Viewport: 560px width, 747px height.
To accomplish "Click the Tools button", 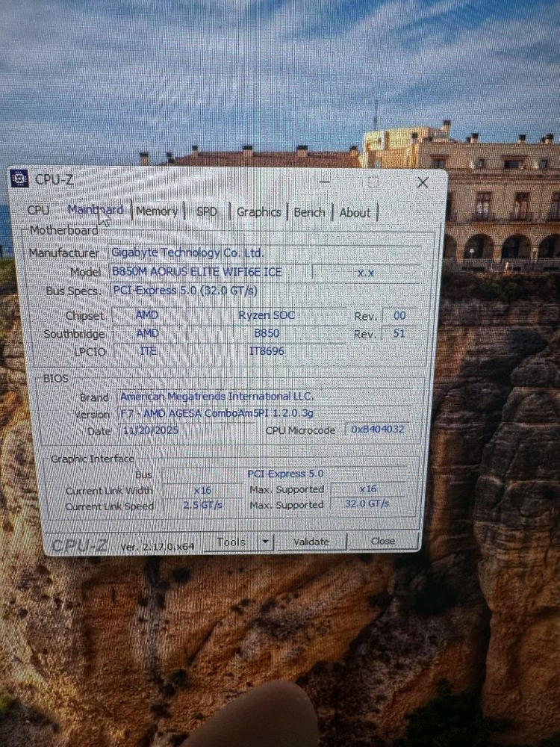I will pos(231,542).
